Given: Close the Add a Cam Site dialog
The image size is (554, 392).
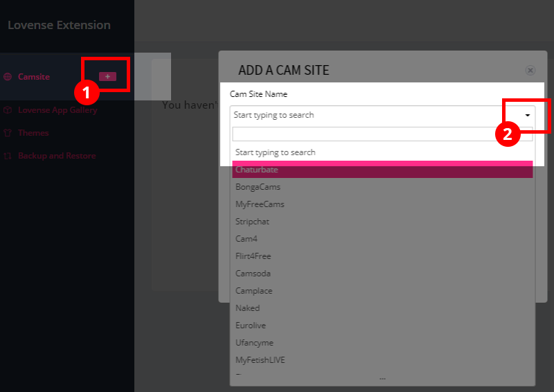Looking at the screenshot, I should (x=530, y=71).
